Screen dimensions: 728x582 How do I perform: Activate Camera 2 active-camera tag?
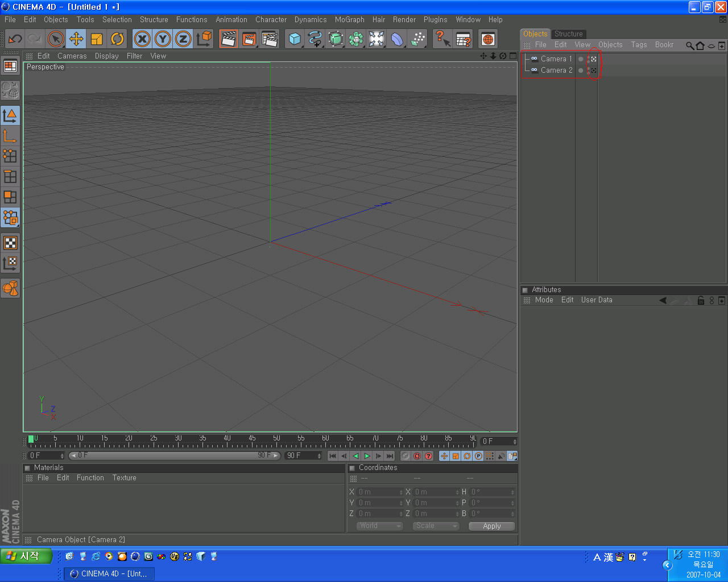(593, 70)
